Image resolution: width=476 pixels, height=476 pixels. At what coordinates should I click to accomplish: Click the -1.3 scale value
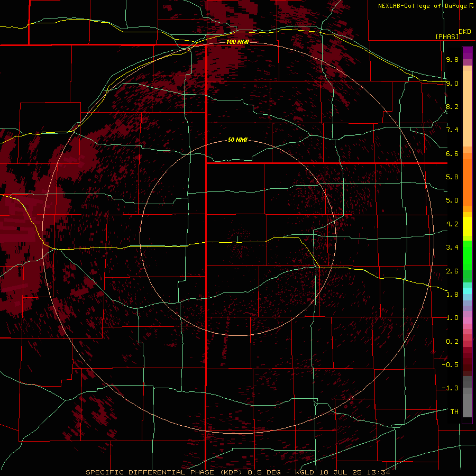450,388
